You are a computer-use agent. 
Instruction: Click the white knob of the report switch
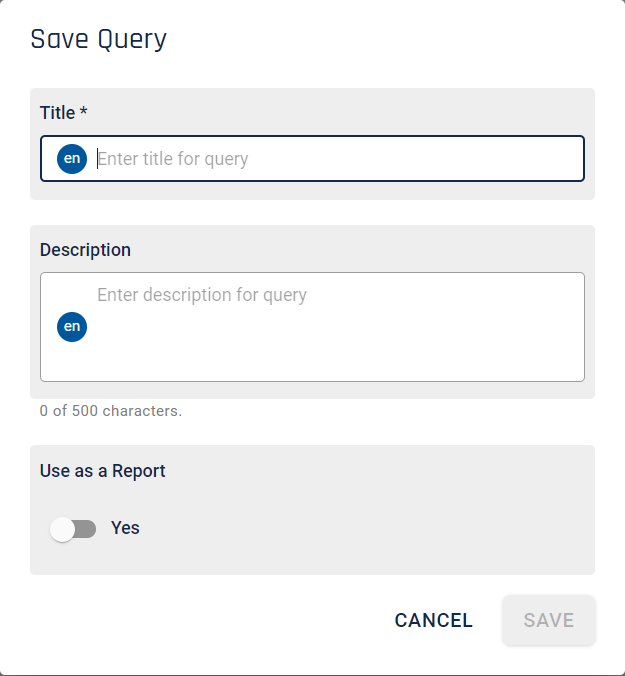[62, 529]
